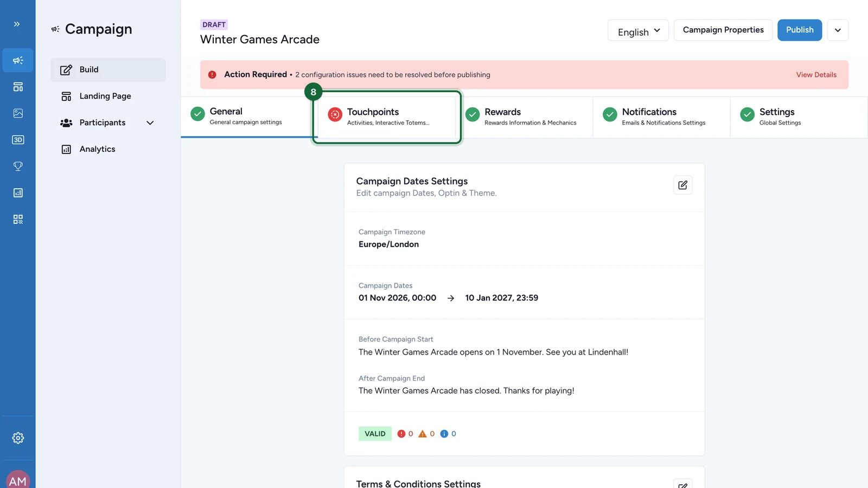
Task: Click the Winter Games Arcade campaign title
Action: (x=260, y=40)
